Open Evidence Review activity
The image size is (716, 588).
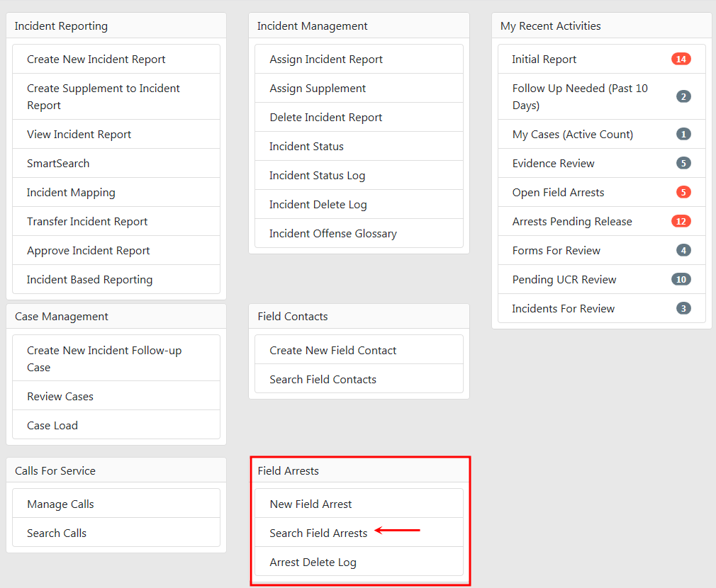[554, 164]
